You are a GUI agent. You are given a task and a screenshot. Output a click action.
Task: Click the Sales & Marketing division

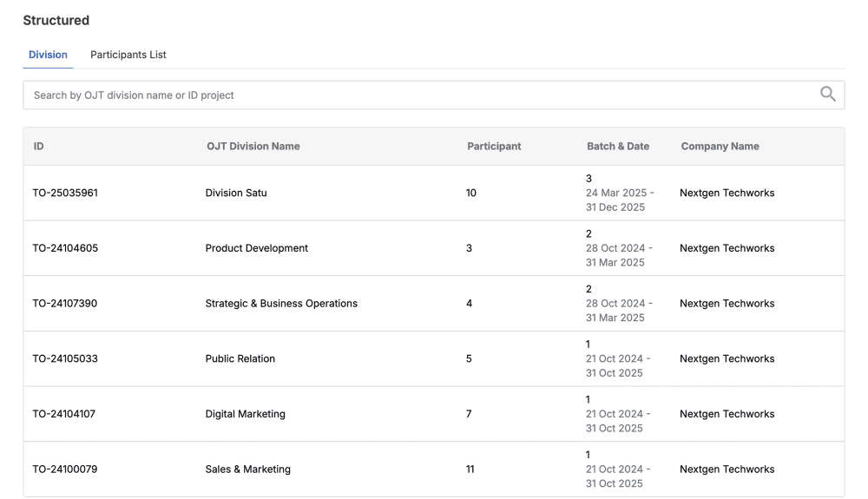[x=247, y=469]
